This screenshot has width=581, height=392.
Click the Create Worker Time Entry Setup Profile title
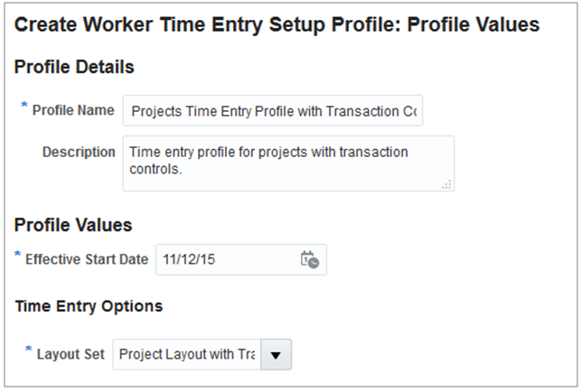[277, 25]
